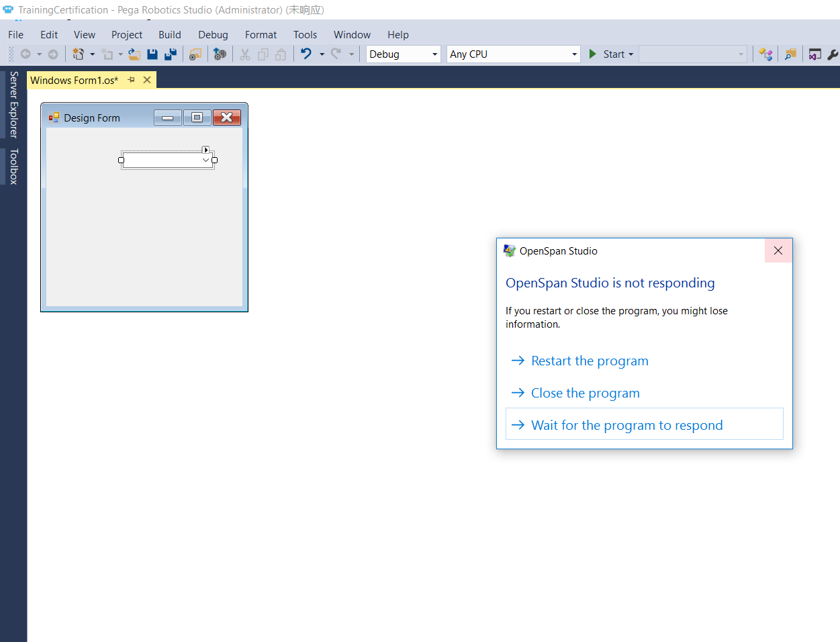Image resolution: width=840 pixels, height=642 pixels.
Task: Click the gears and globe toolbar icon
Action: (x=220, y=54)
